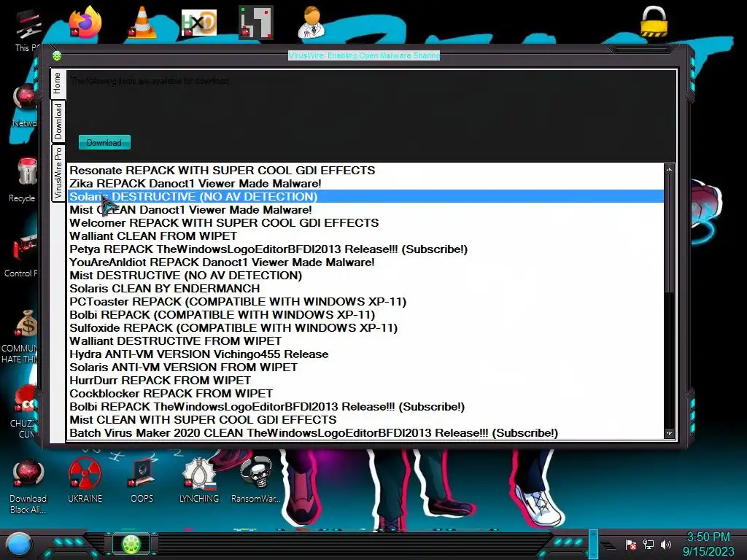Switch to the Home tab
The width and height of the screenshot is (747, 560).
tap(57, 83)
